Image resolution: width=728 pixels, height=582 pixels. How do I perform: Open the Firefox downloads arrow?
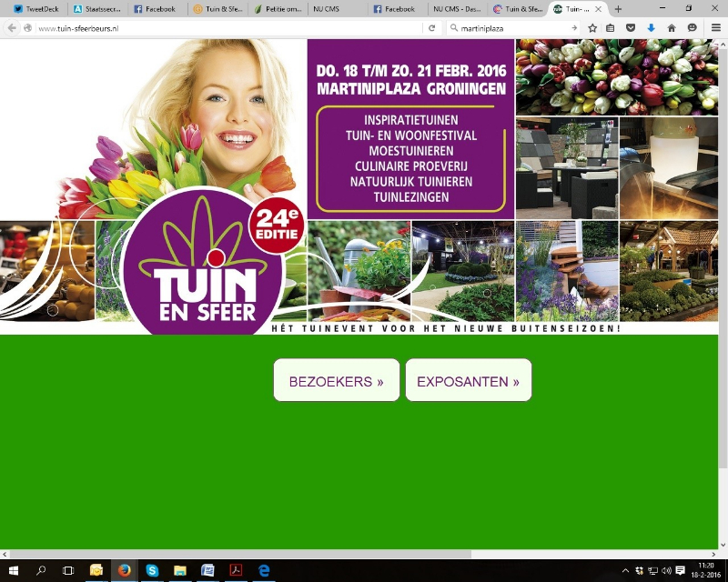click(x=652, y=28)
